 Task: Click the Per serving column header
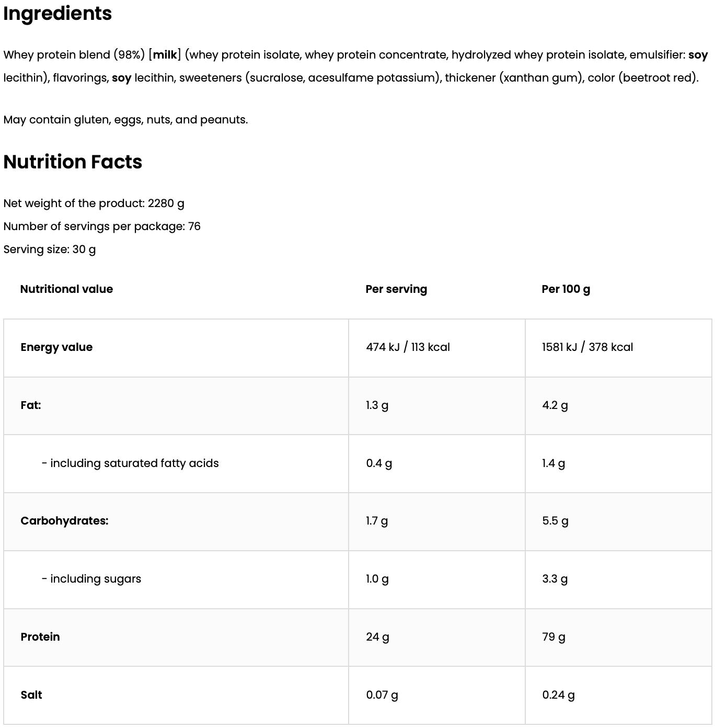396,289
